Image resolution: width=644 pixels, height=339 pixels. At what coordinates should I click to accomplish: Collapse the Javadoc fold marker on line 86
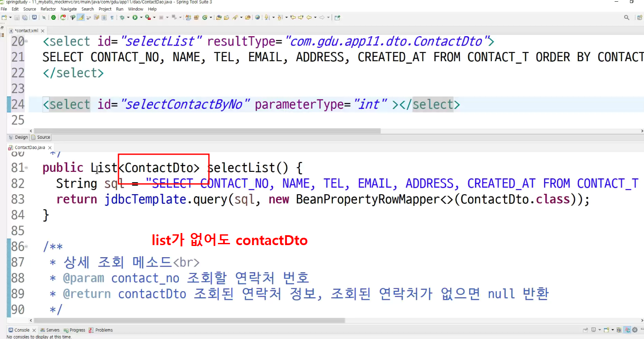tap(27, 247)
